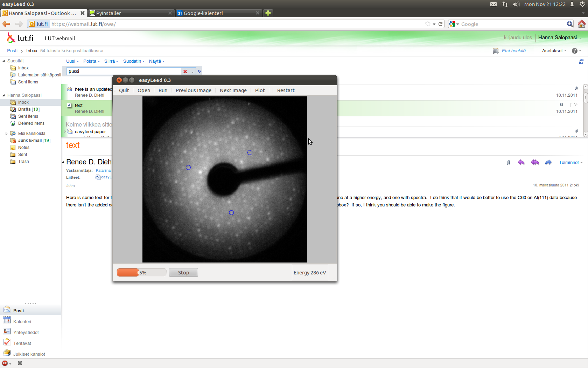This screenshot has width=588, height=368.
Task: Open the Toiminnot actions dropdown
Action: pyautogui.click(x=570, y=163)
